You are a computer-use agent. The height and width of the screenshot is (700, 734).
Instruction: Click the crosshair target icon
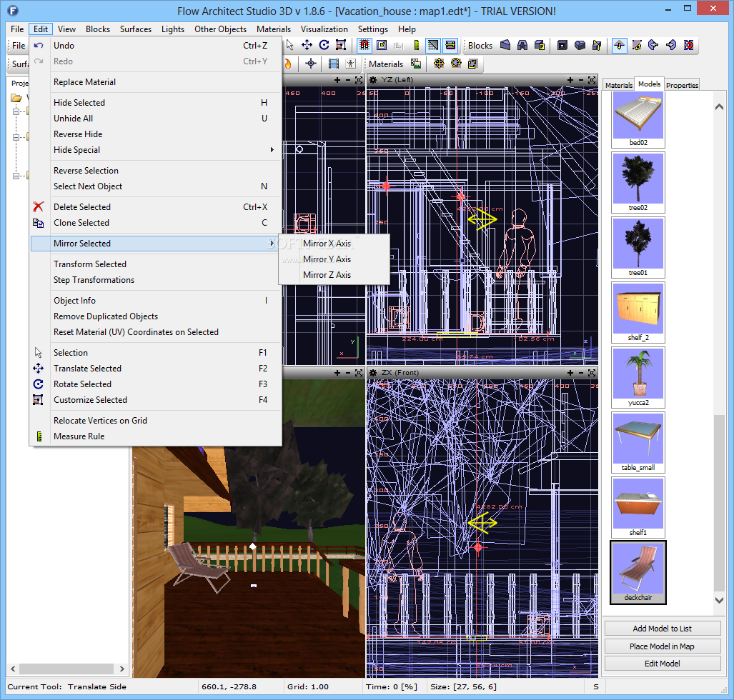click(x=311, y=64)
